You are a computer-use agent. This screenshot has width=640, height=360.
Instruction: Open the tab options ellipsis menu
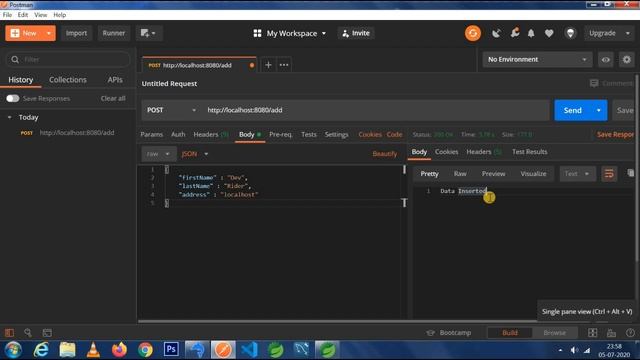284,65
